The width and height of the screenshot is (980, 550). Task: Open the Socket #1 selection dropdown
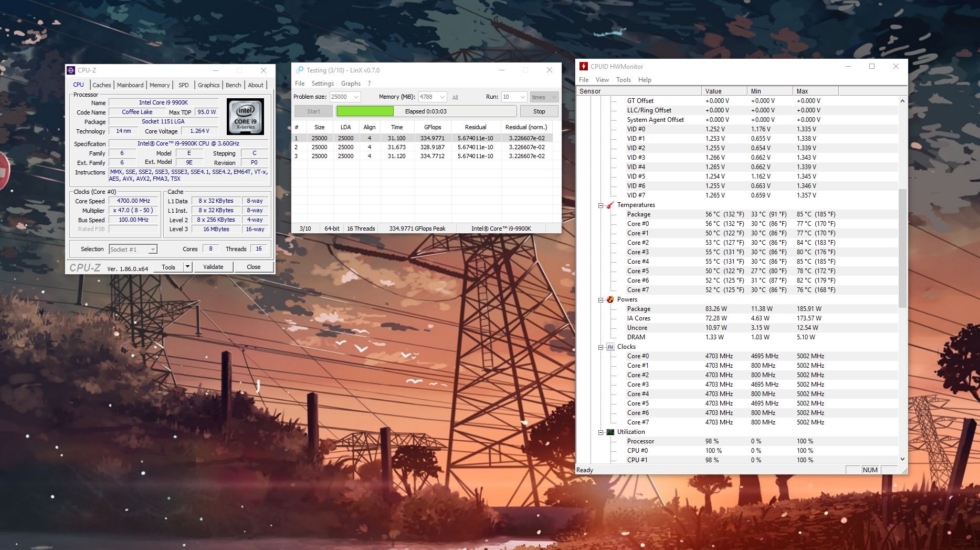click(x=152, y=250)
